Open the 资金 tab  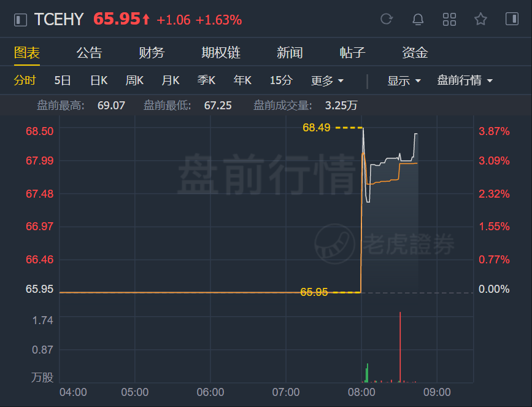coord(415,53)
